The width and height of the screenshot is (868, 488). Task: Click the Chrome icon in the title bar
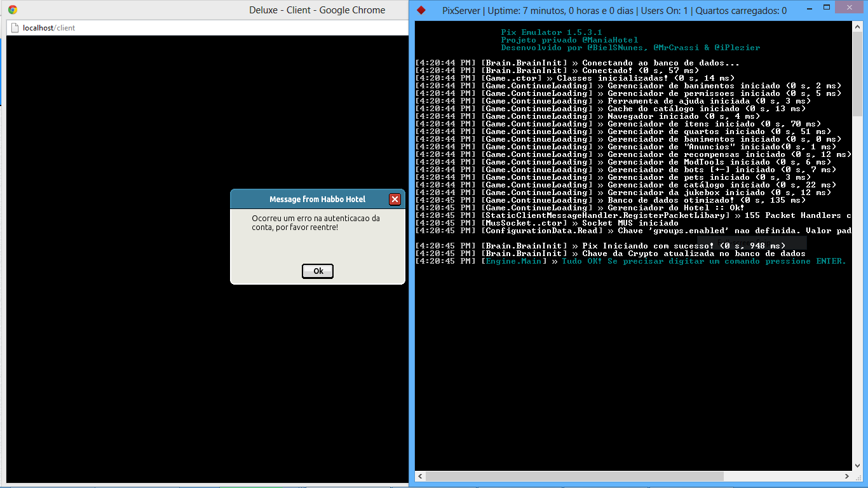(13, 10)
